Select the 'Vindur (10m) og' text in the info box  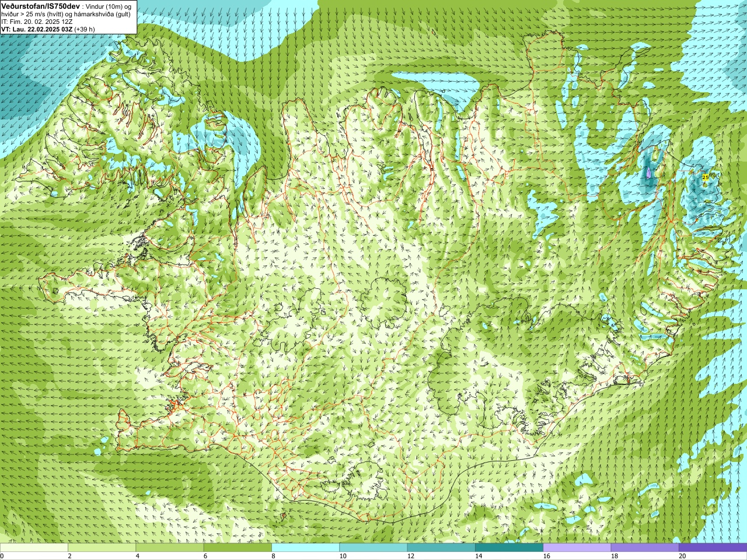109,6
